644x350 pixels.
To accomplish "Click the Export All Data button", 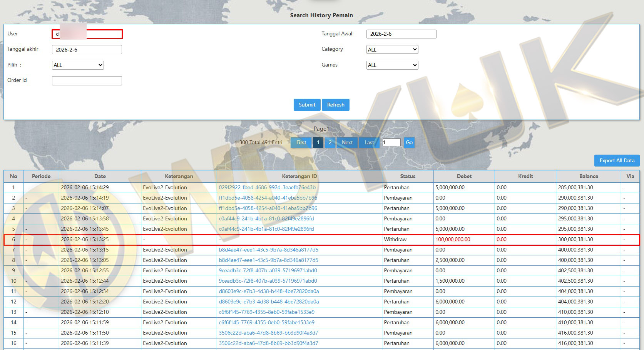I will pyautogui.click(x=617, y=160).
